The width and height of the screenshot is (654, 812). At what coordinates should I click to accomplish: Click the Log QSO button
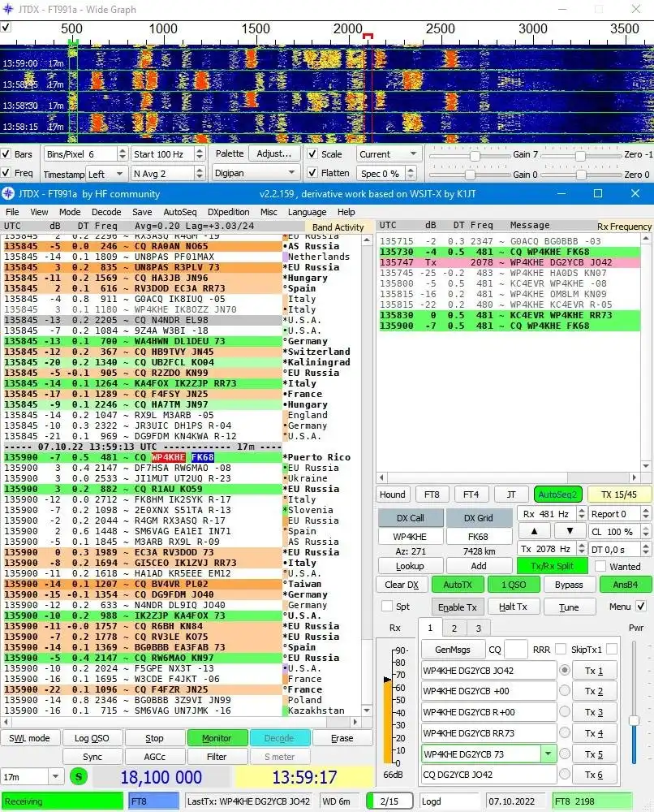92,738
